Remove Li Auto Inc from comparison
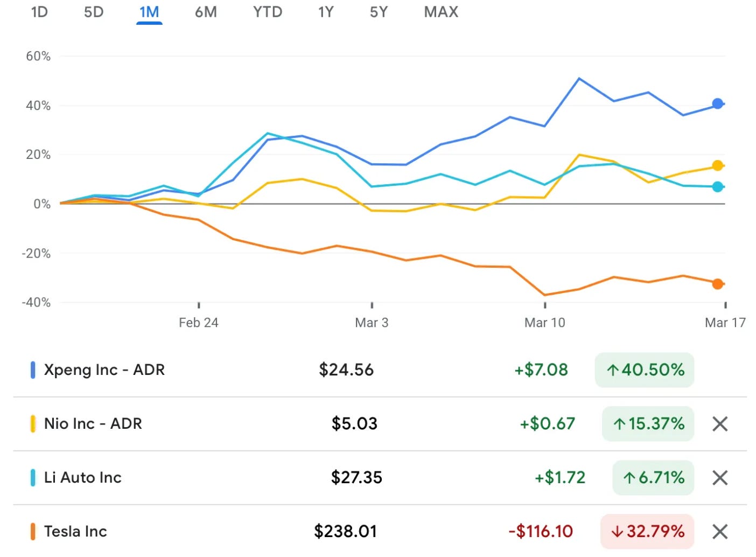Viewport: 756px width, 557px height. [720, 478]
